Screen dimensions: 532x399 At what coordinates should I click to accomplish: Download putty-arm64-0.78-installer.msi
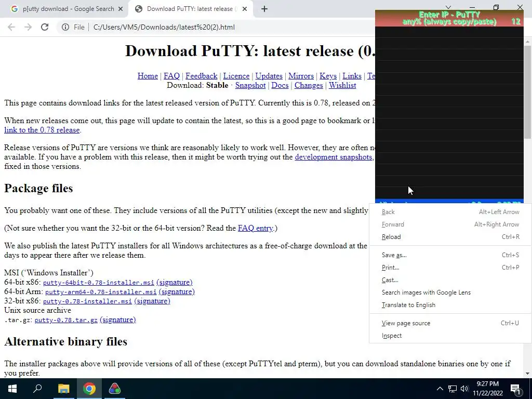coord(101,292)
